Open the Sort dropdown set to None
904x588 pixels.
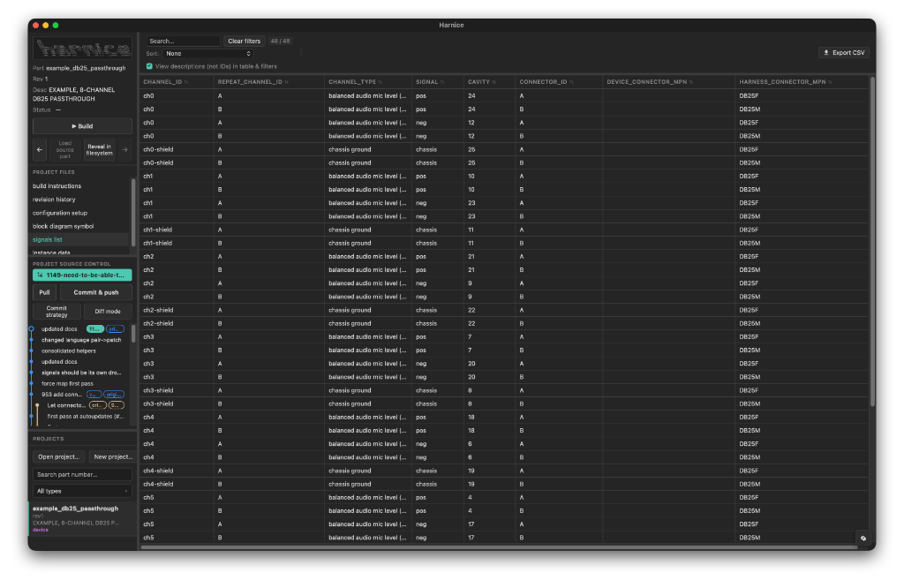(207, 54)
